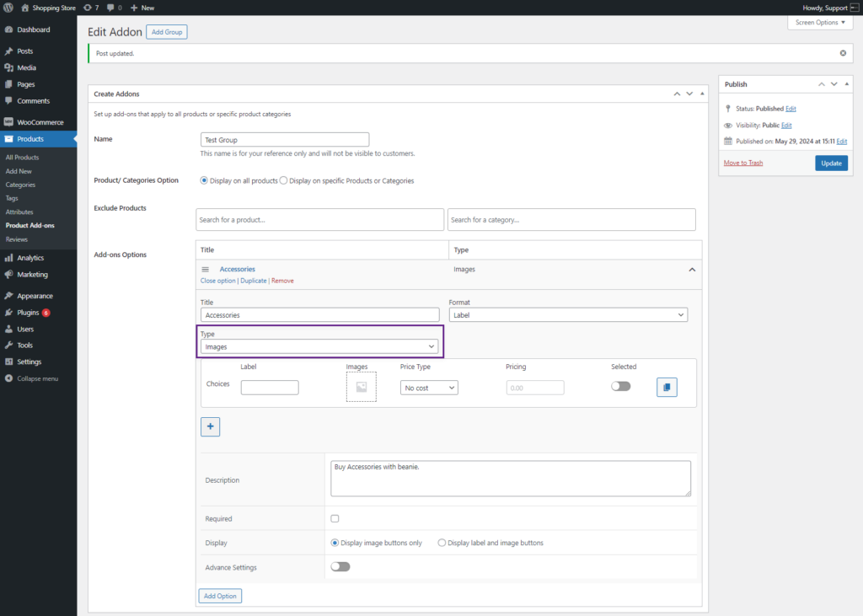
Task: Click the Media icon in sidebar
Action: 8,67
